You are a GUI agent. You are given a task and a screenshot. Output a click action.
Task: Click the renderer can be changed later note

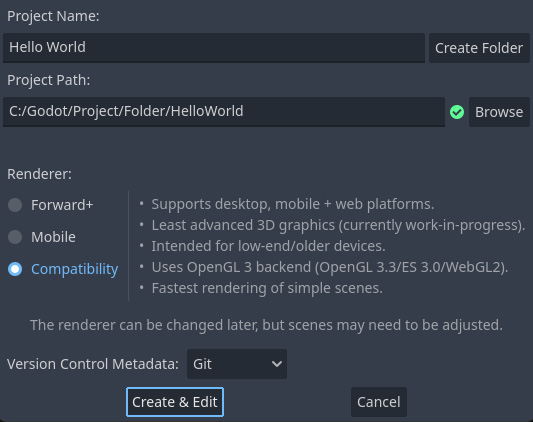[x=266, y=325]
